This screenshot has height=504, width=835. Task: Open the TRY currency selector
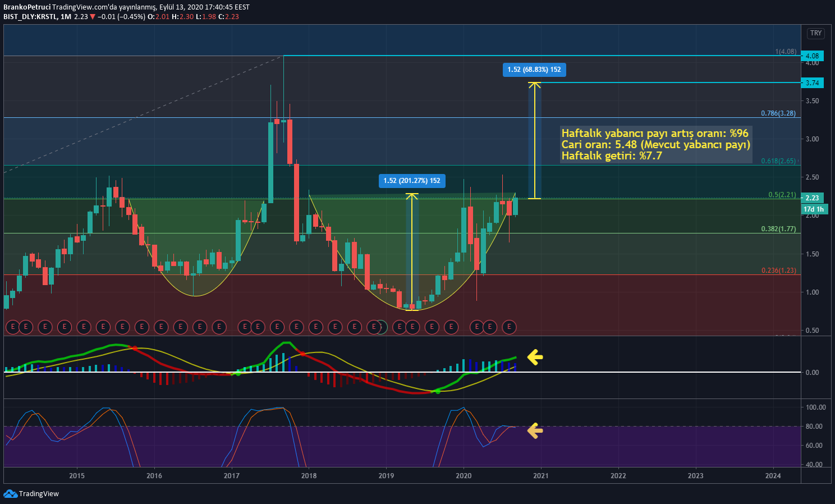pyautogui.click(x=816, y=34)
